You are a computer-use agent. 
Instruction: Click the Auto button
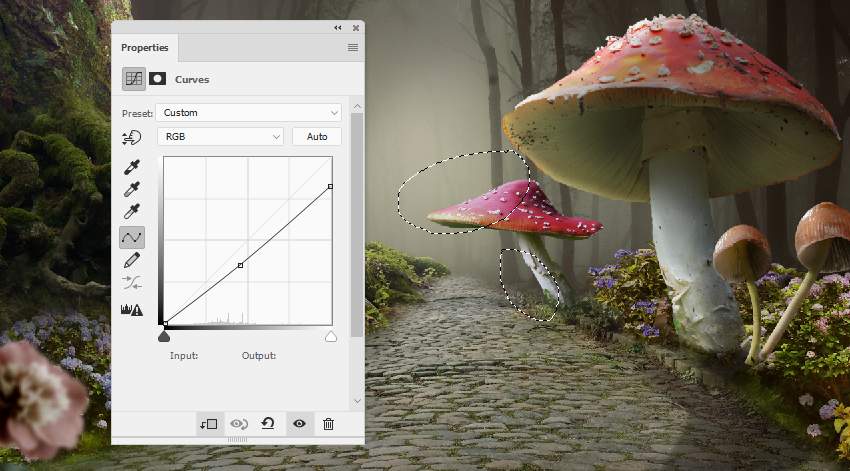click(x=317, y=137)
